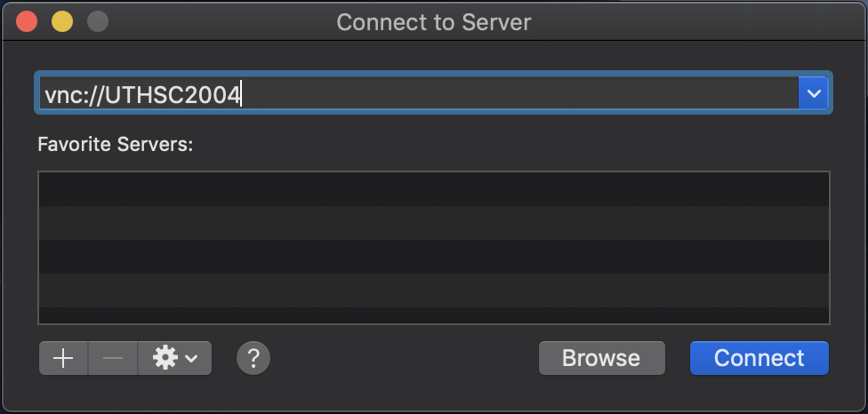Click the Browse button

pyautogui.click(x=602, y=358)
